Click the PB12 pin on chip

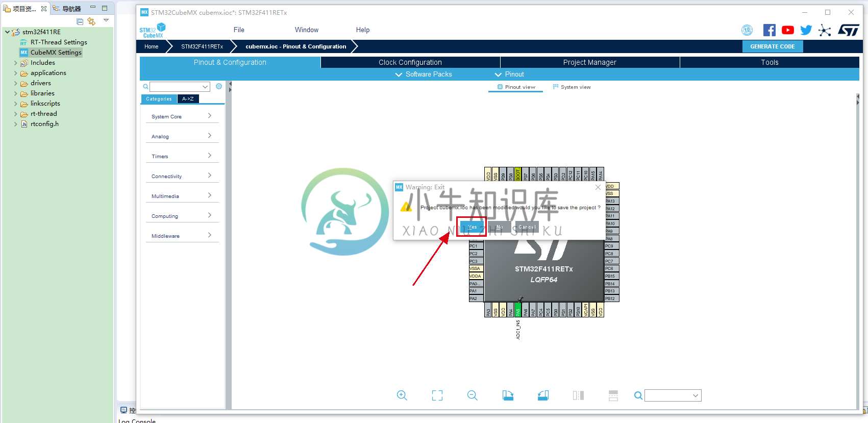click(x=612, y=298)
